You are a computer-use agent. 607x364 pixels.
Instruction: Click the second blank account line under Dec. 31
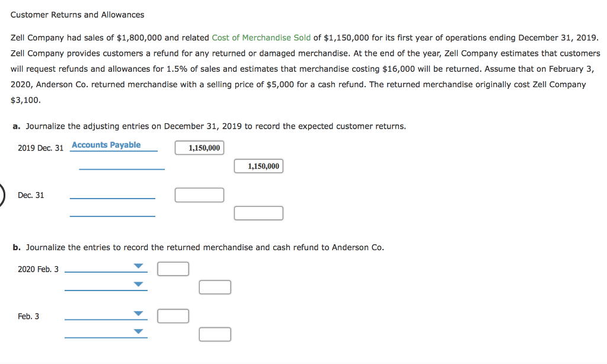(x=112, y=210)
